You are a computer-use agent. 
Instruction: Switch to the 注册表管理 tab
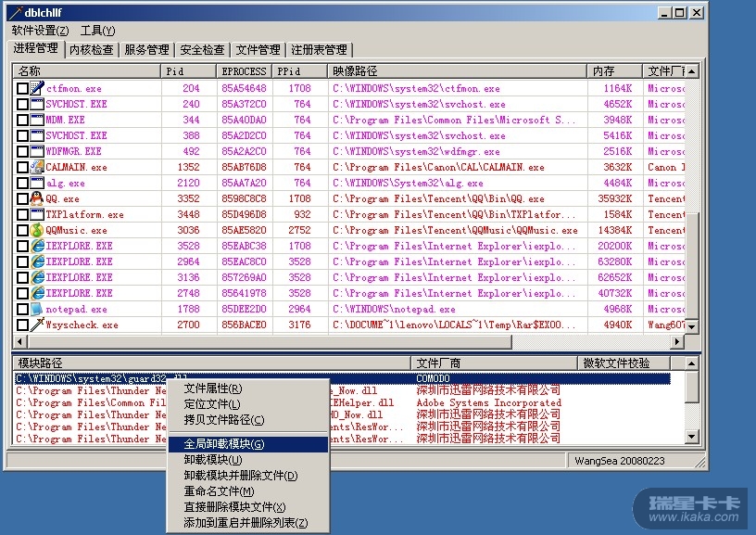click(x=320, y=50)
